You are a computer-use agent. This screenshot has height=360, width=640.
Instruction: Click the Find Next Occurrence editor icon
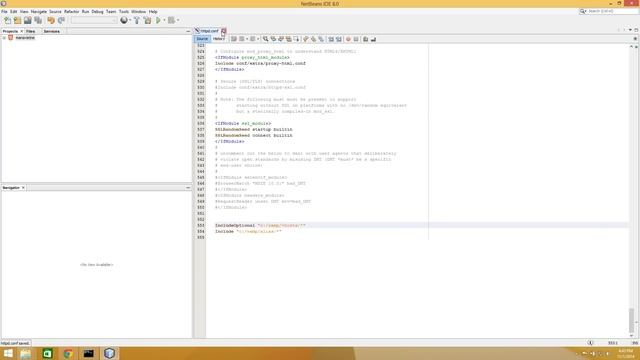tap(281, 39)
